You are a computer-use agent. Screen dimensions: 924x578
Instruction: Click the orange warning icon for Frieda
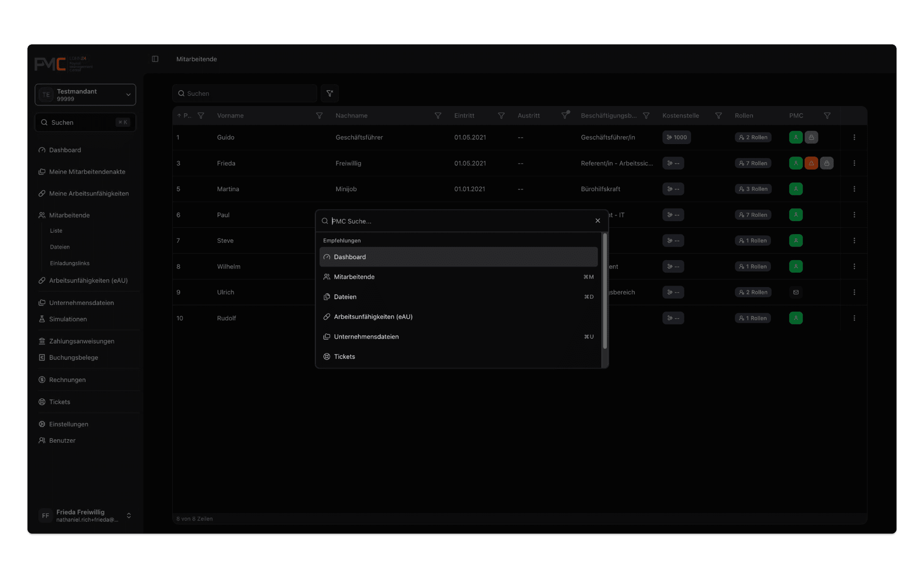(811, 163)
